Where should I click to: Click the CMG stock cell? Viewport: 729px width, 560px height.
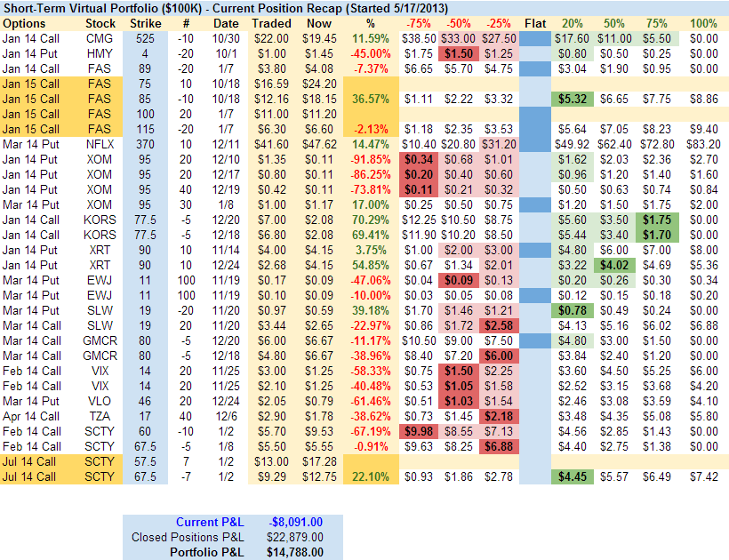(x=100, y=39)
